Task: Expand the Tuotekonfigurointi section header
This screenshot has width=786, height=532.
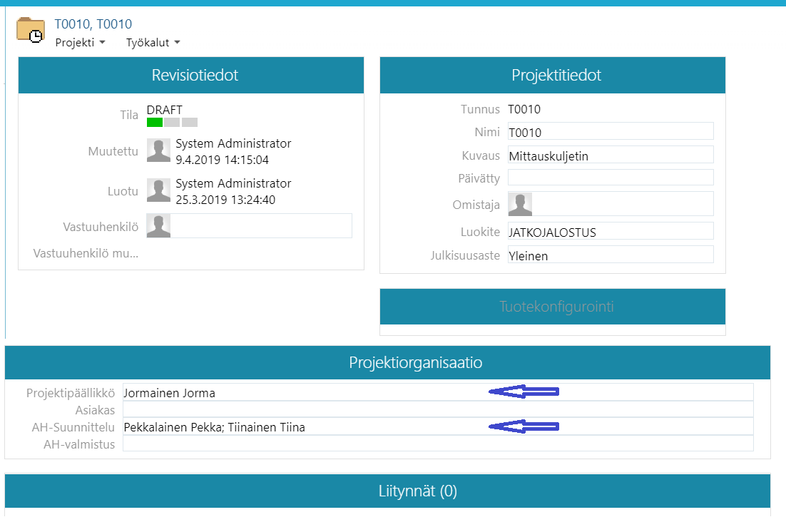Action: (553, 307)
